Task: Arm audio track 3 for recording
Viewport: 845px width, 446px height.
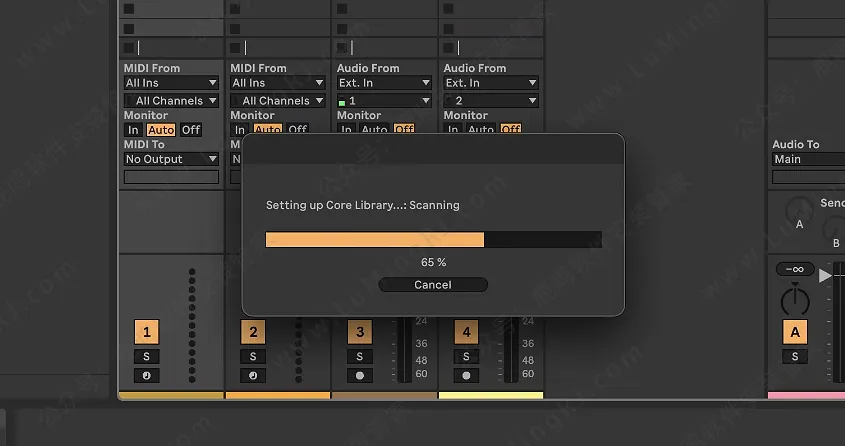Action: click(359, 376)
